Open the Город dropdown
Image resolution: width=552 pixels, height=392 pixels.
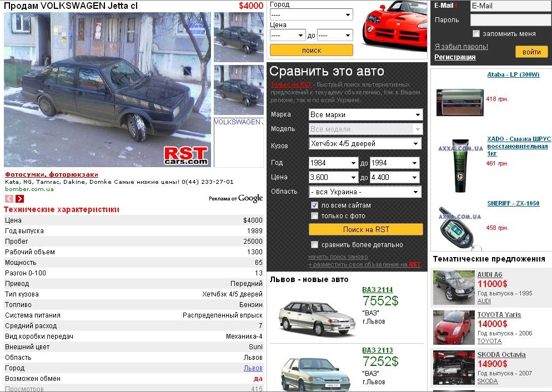coord(311,15)
